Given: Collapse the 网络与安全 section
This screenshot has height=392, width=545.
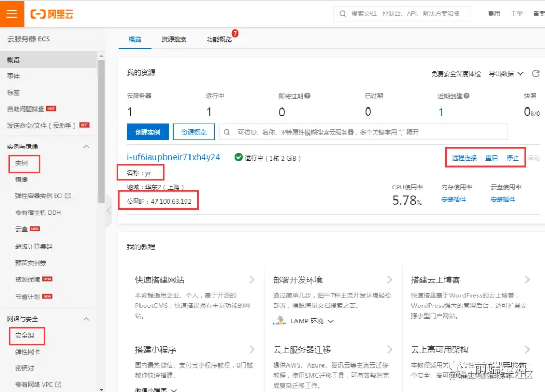Looking at the screenshot, I should pos(86,319).
